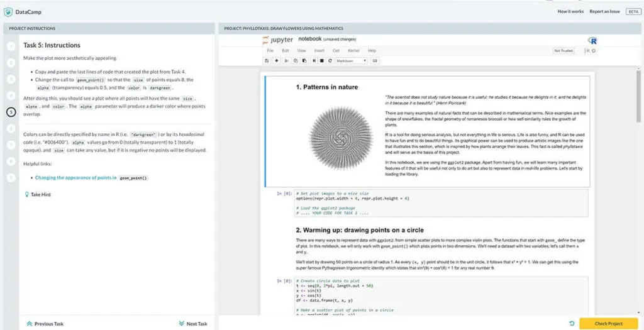Screen dimensions: 644x330
Task: Click the notebook vertical scrollbar thumb
Action: tap(638, 96)
